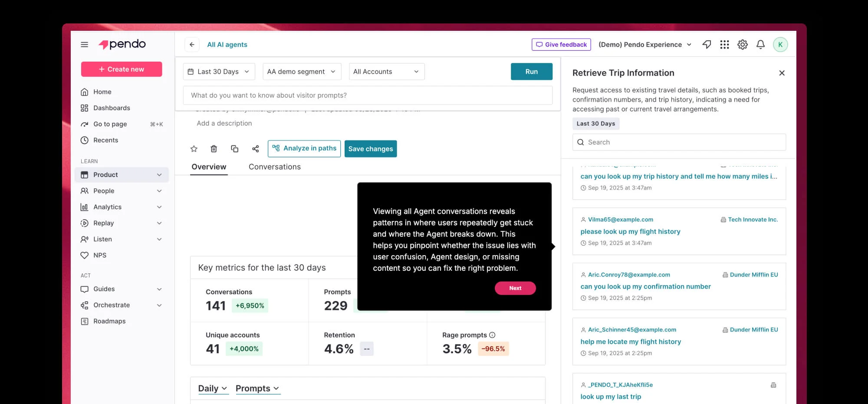Viewport: 868px width, 404px height.
Task: Open the app switcher grid icon
Action: click(724, 45)
